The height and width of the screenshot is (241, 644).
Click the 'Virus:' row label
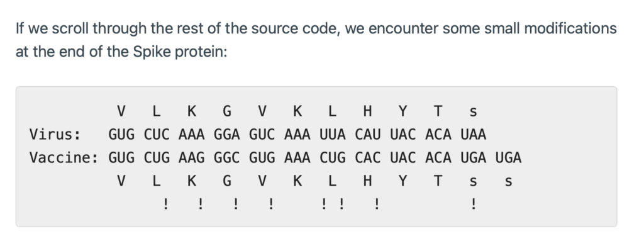(55, 135)
